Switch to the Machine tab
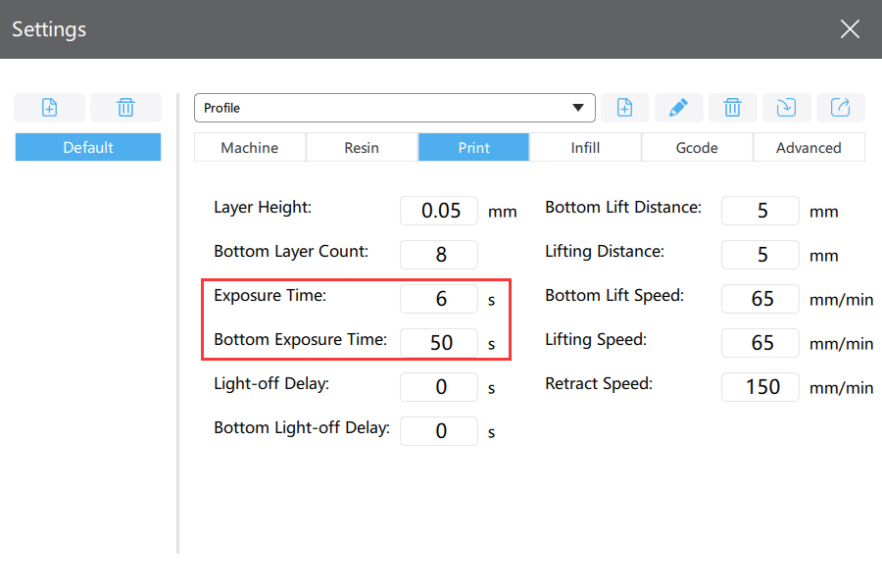Screen dimensions: 882x588 250,147
